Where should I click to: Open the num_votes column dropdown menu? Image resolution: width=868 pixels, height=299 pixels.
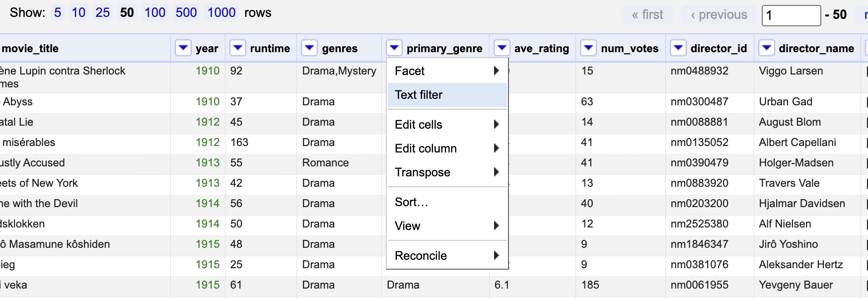click(588, 48)
